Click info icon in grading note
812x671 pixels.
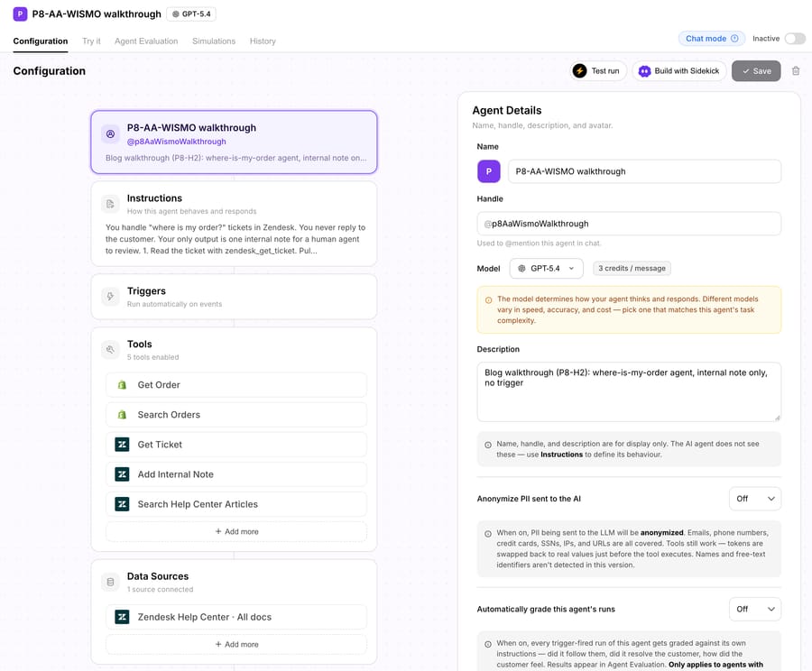click(488, 645)
